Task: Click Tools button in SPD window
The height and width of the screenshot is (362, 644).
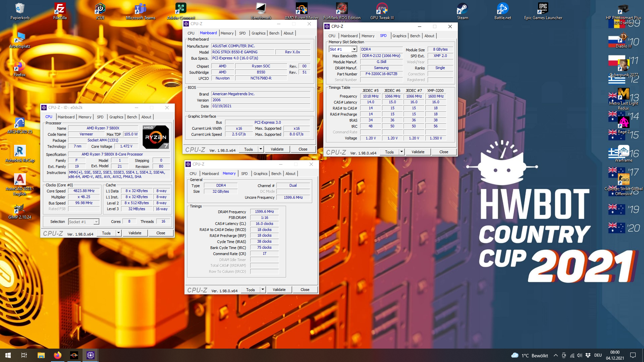Action: (x=389, y=152)
